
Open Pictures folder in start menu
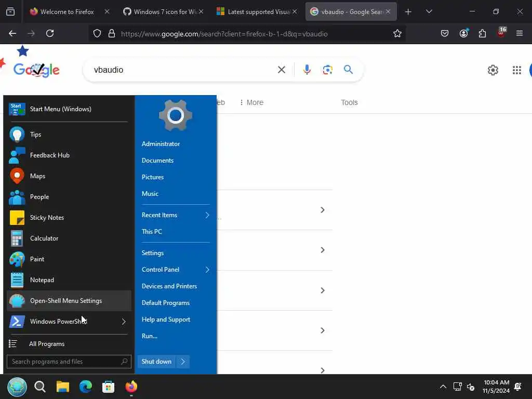153,177
